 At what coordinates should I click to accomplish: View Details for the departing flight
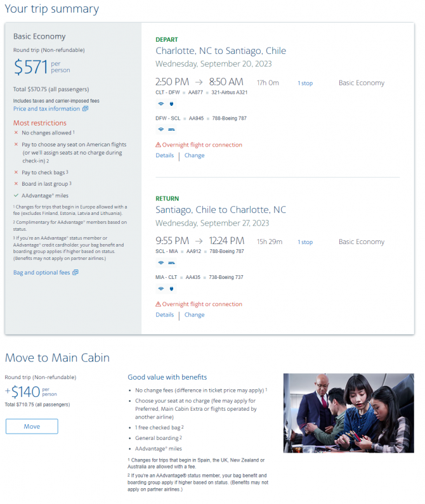165,155
